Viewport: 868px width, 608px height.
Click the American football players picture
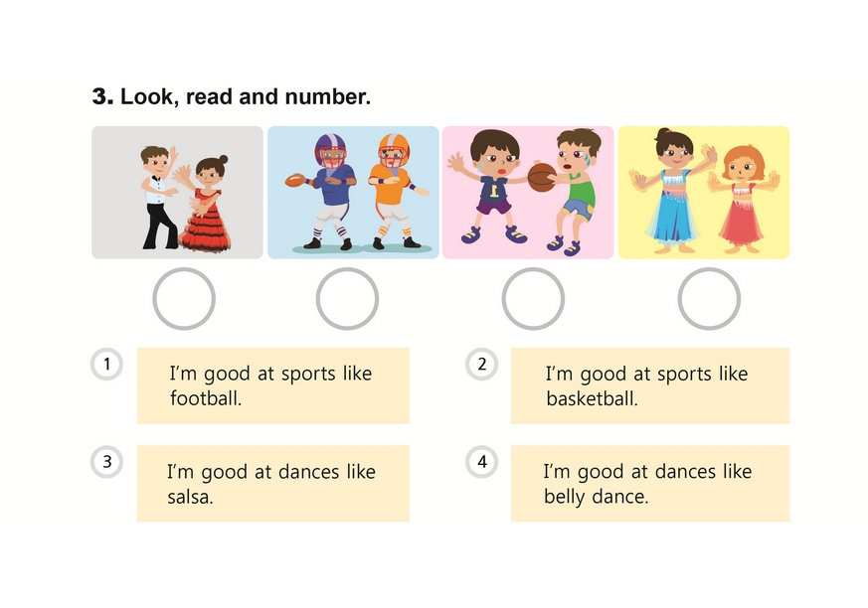click(x=353, y=193)
